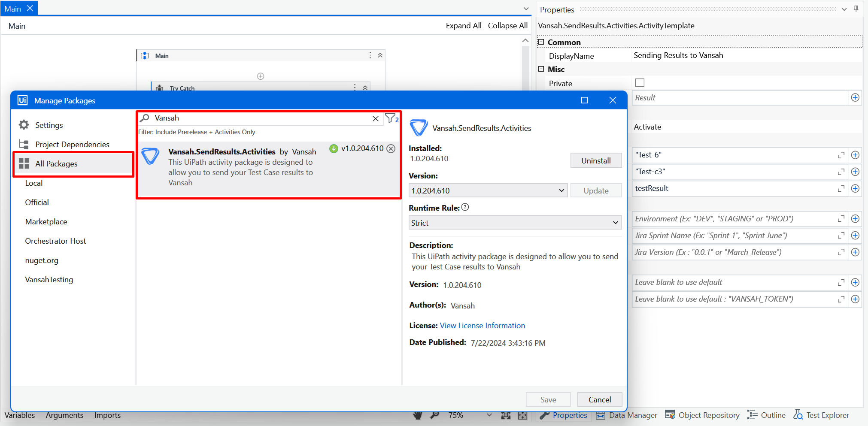Select the nuget.org feed
The height and width of the screenshot is (426, 868).
(x=42, y=260)
